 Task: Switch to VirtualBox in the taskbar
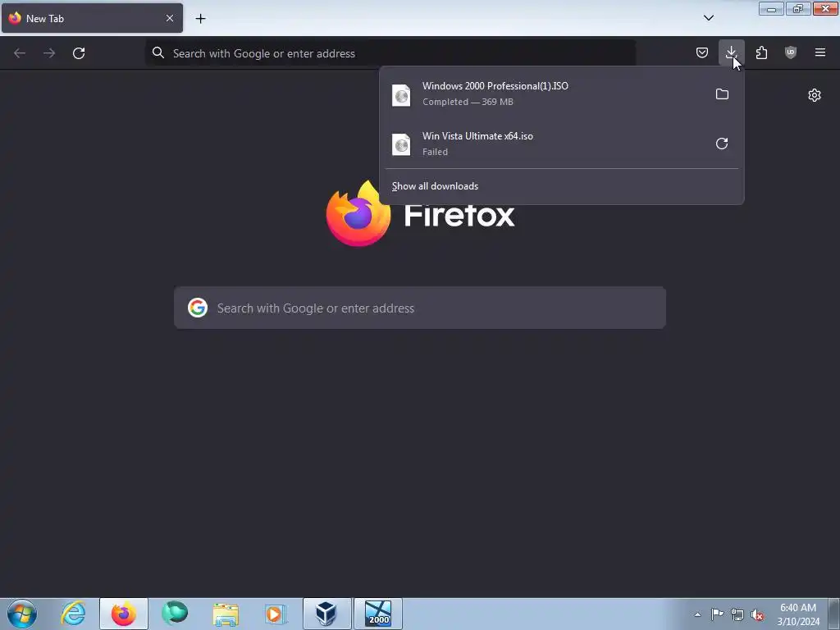[x=327, y=614]
